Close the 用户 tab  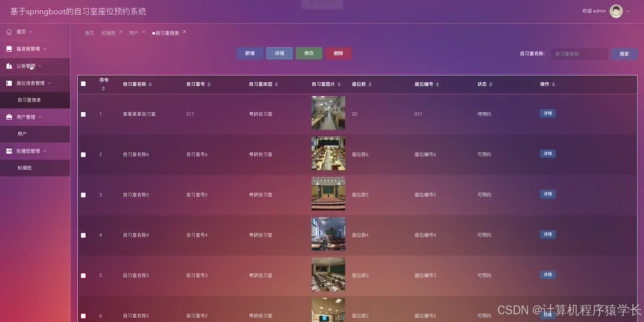point(144,32)
